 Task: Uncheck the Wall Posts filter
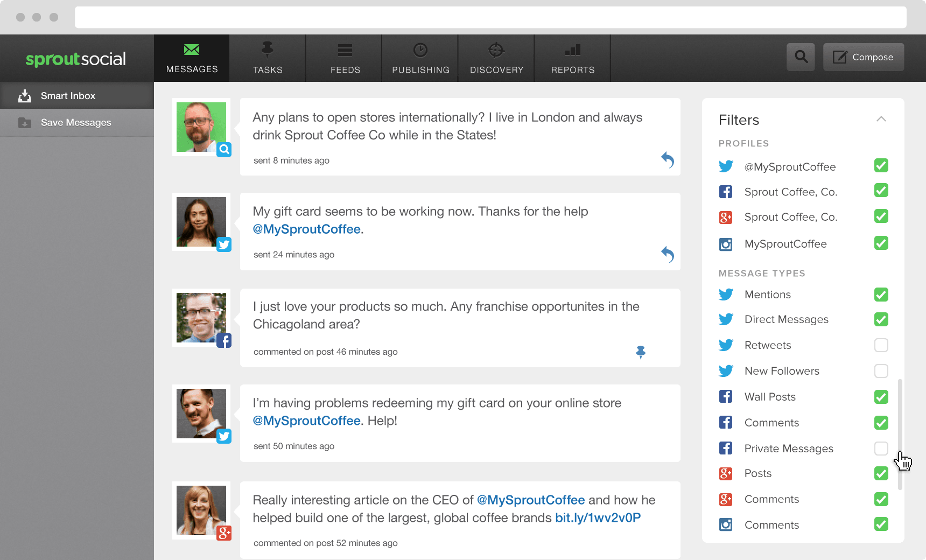tap(881, 397)
